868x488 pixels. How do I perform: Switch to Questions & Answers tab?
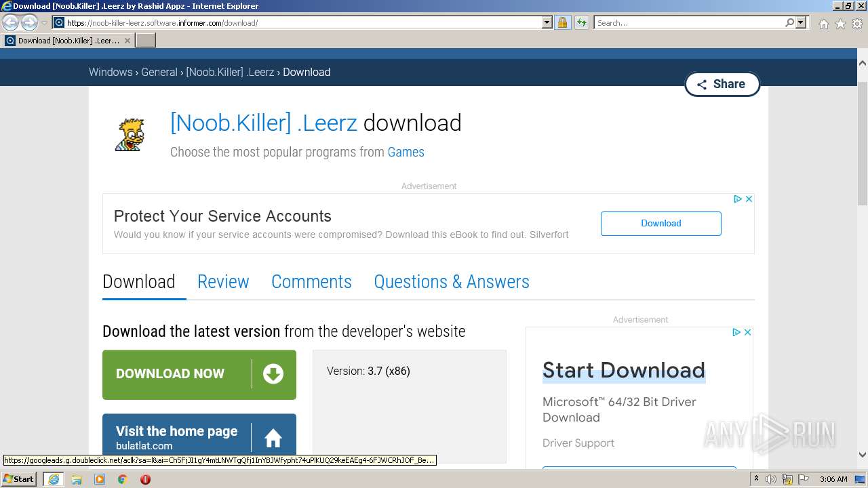[452, 282]
